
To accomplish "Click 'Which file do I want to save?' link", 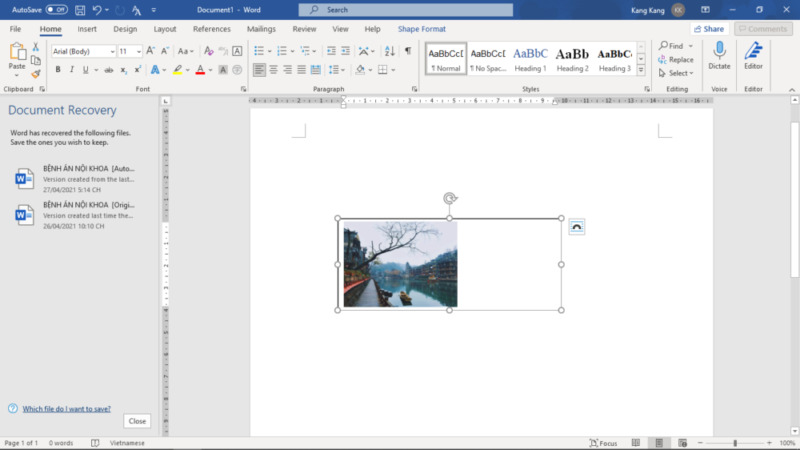I will click(x=66, y=408).
